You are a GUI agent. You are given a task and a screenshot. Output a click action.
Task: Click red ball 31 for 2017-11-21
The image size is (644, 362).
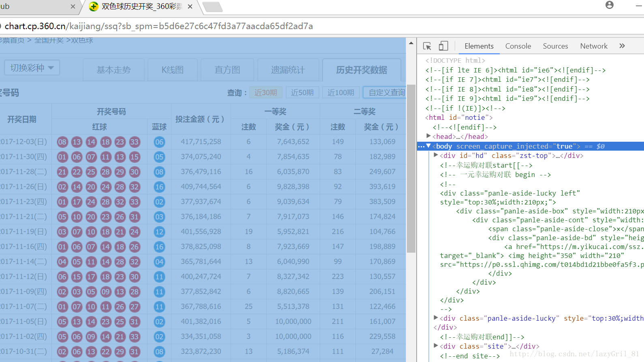pos(135,217)
